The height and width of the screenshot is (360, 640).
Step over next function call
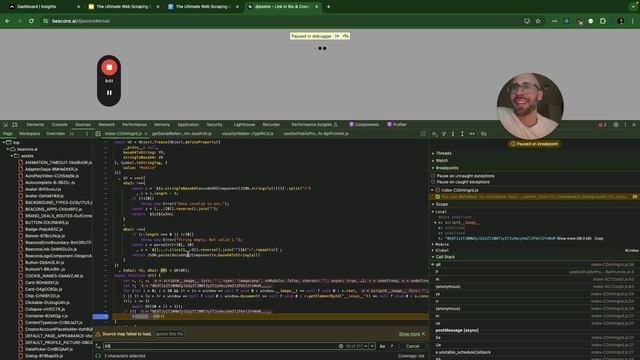coord(444,134)
